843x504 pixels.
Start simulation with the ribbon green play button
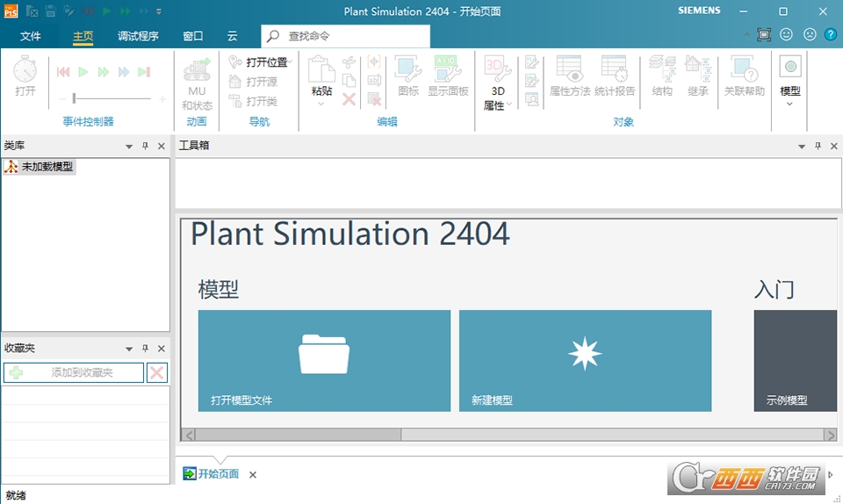click(x=83, y=72)
